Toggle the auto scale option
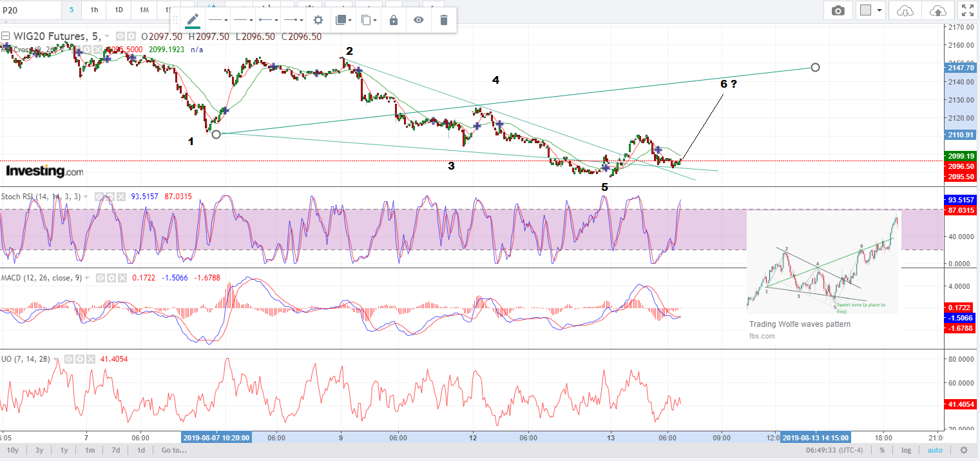The image size is (980, 461). pos(935,450)
